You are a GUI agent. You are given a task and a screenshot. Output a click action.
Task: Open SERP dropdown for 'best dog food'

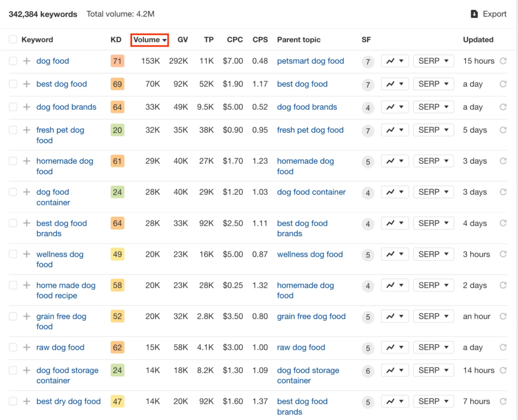pos(433,84)
